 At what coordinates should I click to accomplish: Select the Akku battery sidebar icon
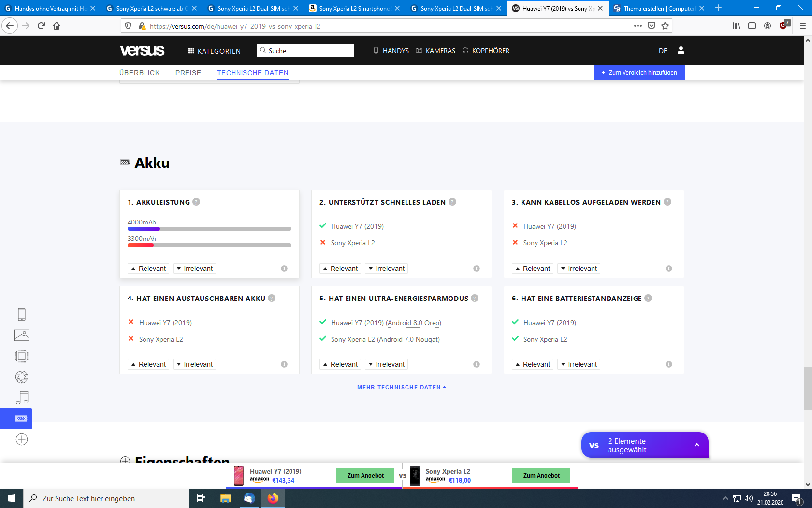[16, 418]
